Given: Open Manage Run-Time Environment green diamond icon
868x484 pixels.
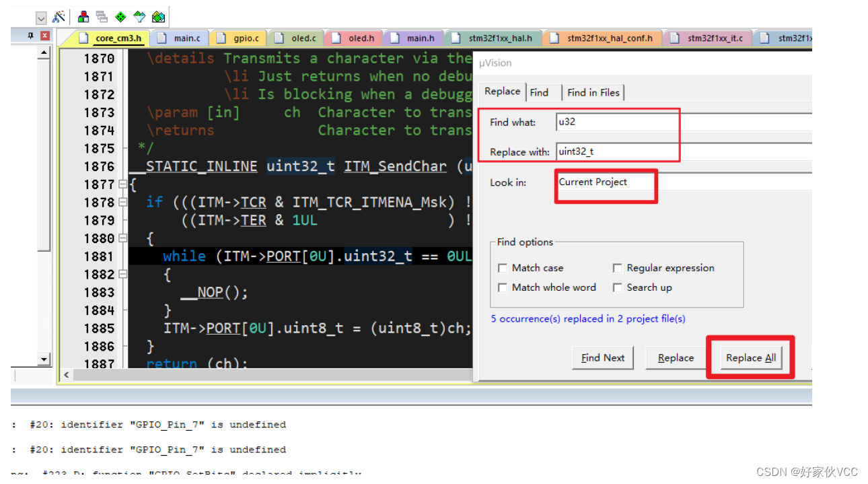Looking at the screenshot, I should point(120,16).
